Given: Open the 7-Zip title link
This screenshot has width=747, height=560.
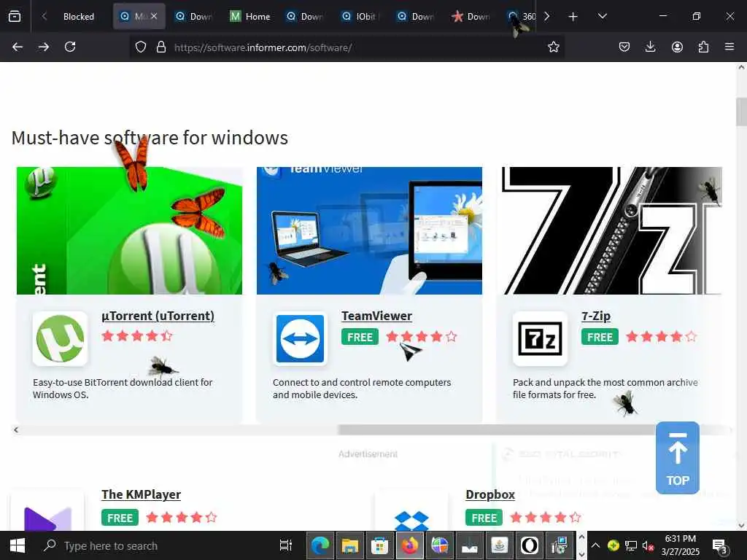Looking at the screenshot, I should (x=596, y=316).
